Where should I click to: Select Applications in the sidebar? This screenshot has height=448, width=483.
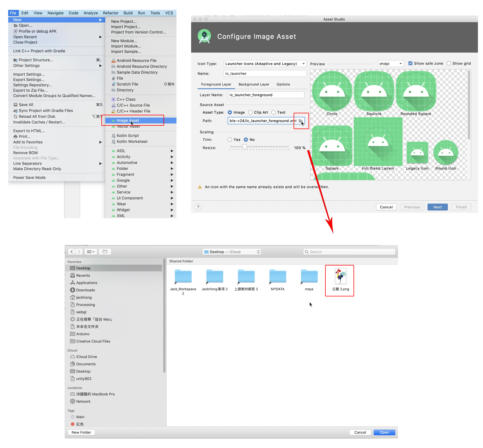click(87, 283)
